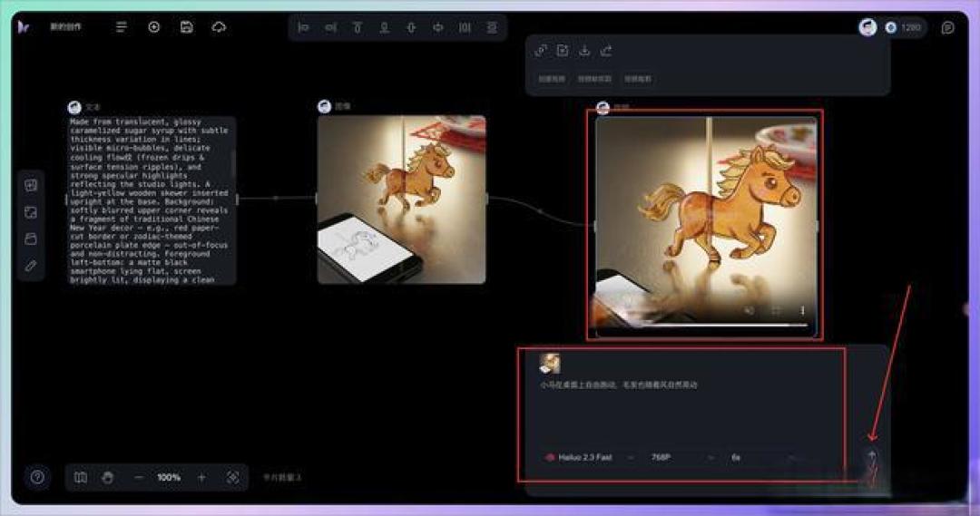Select the video node showing sugar horse
The image size is (980, 516).
(706, 226)
